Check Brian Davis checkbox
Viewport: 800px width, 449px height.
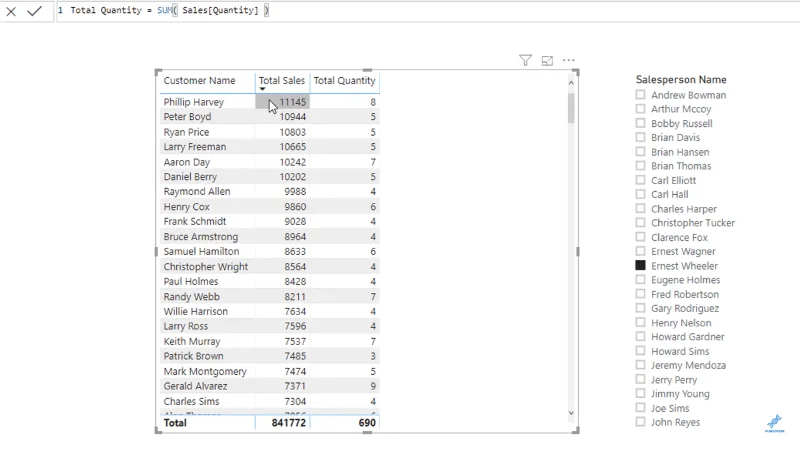point(640,137)
